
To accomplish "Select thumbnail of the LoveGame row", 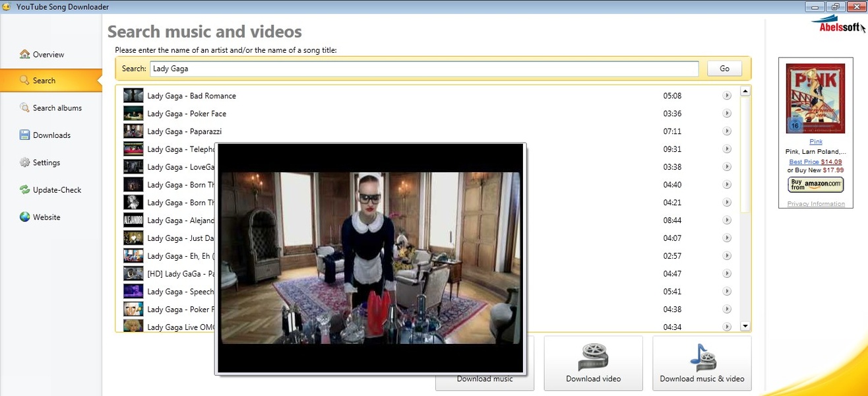I will 133,167.
